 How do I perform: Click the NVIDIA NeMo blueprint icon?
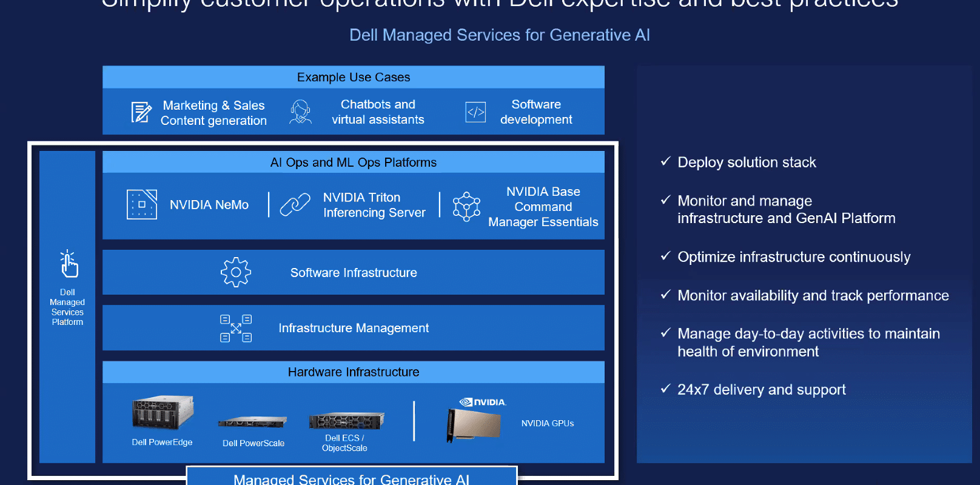tap(142, 204)
